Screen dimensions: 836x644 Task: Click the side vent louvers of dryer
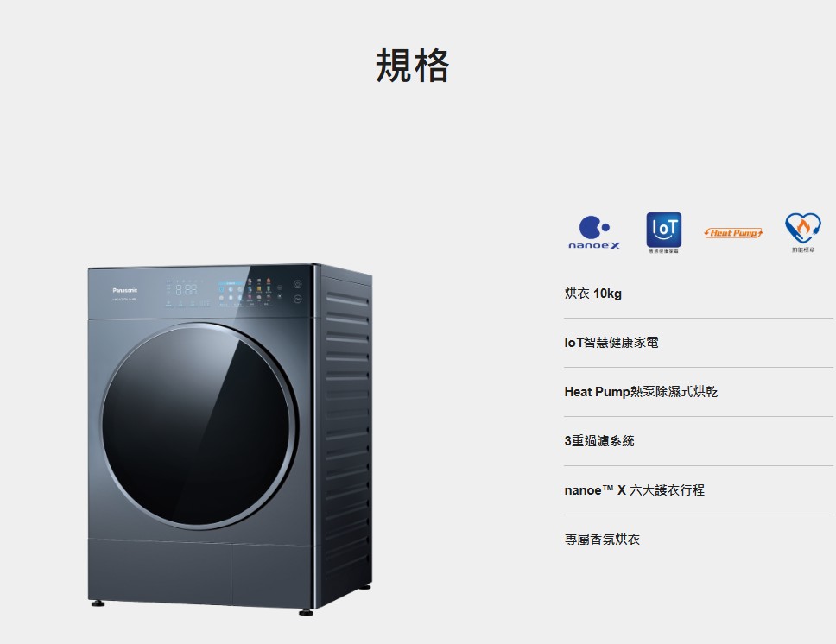pos(346,426)
